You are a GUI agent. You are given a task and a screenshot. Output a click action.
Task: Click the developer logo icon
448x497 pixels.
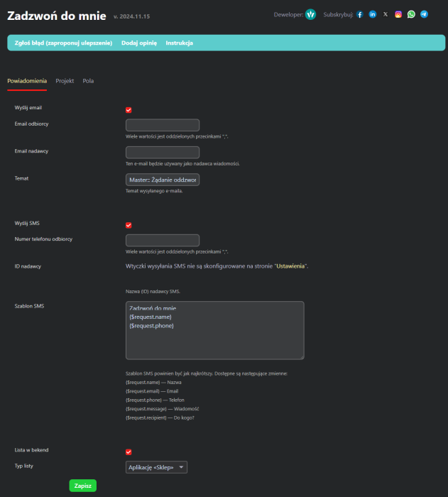coord(310,14)
